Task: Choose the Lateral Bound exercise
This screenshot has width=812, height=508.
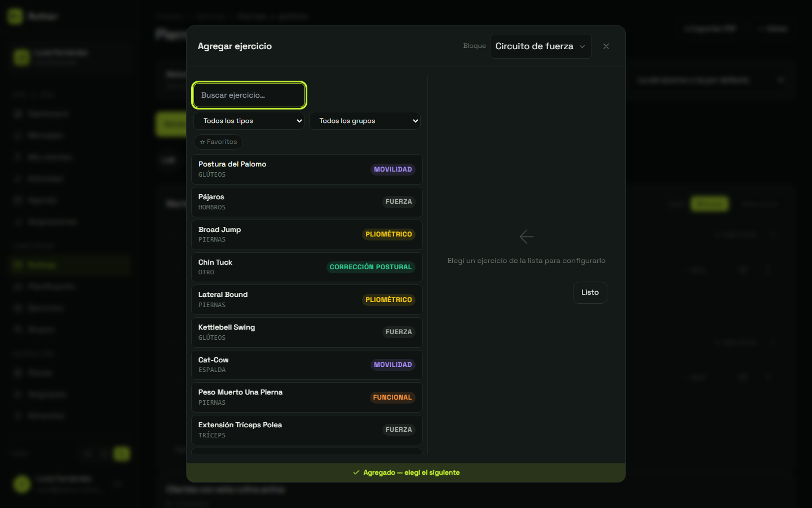Action: click(307, 300)
